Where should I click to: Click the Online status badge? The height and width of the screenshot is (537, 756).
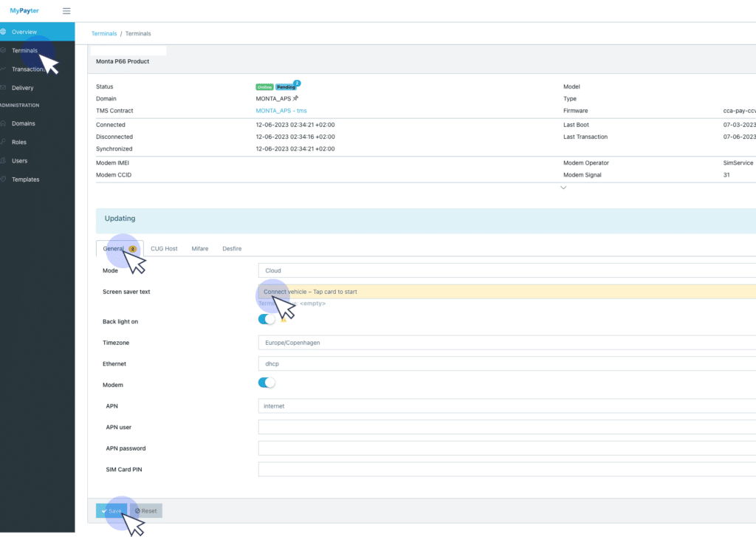pyautogui.click(x=264, y=87)
